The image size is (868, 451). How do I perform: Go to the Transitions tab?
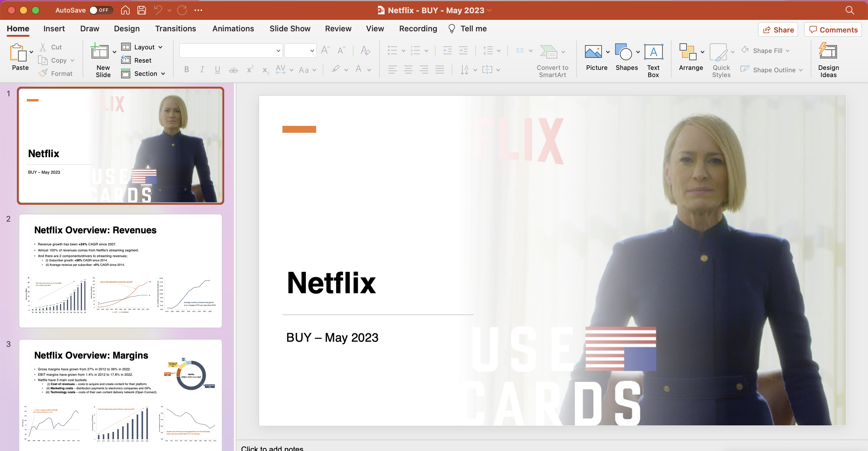point(175,29)
